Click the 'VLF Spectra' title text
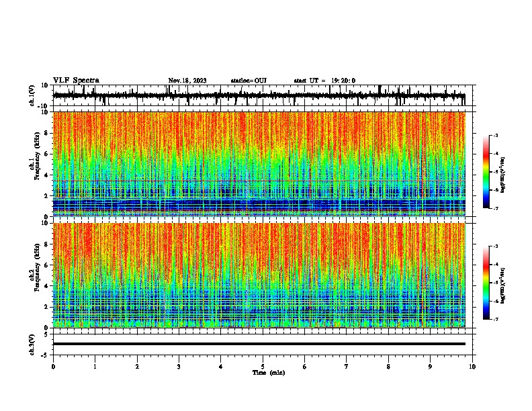Viewport: 532px width, 411px height. click(76, 81)
